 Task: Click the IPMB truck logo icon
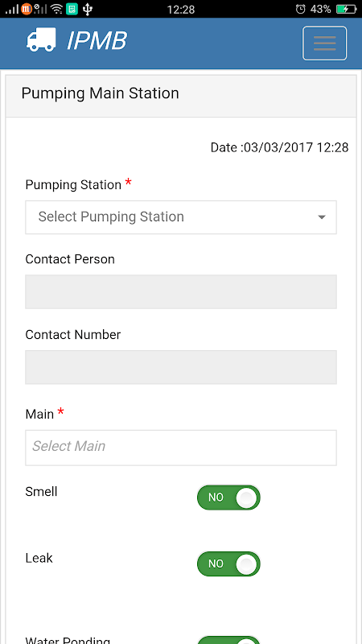pyautogui.click(x=41, y=39)
